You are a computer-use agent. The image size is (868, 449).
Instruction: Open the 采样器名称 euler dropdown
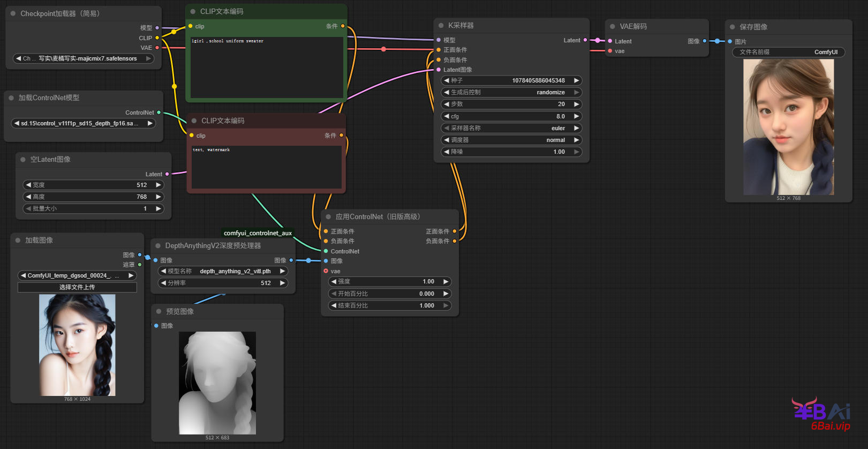[511, 128]
